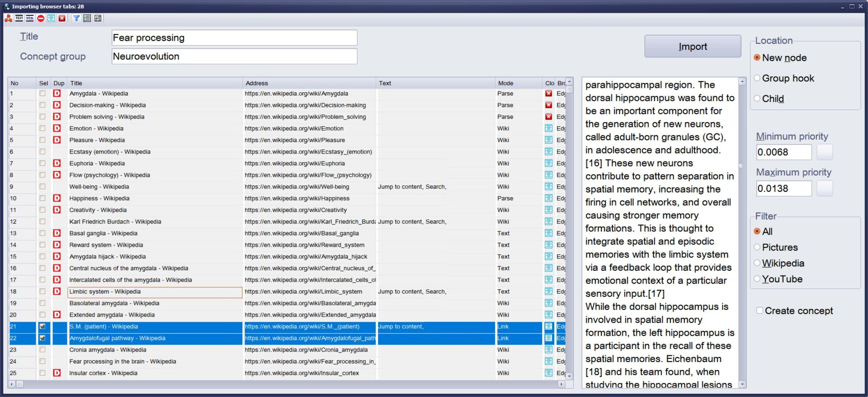868x397 pixels.
Task: Click the TEXT import mode icon
Action: tap(19, 18)
